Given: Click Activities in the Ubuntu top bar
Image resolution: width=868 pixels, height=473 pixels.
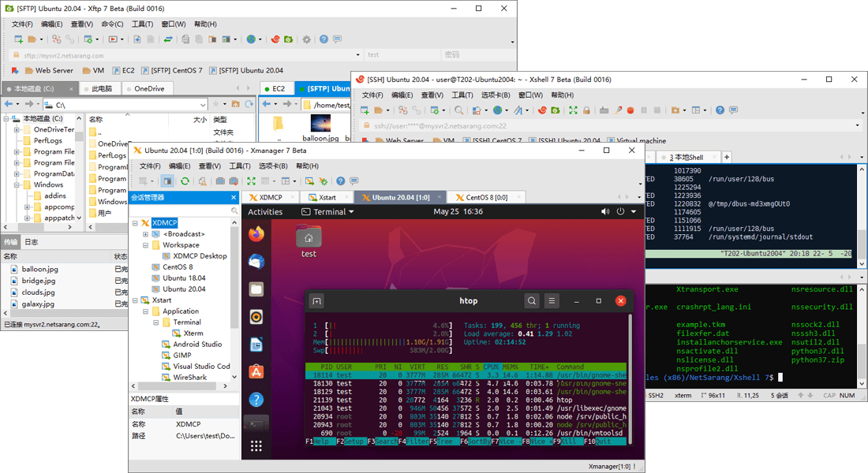Looking at the screenshot, I should [x=265, y=211].
